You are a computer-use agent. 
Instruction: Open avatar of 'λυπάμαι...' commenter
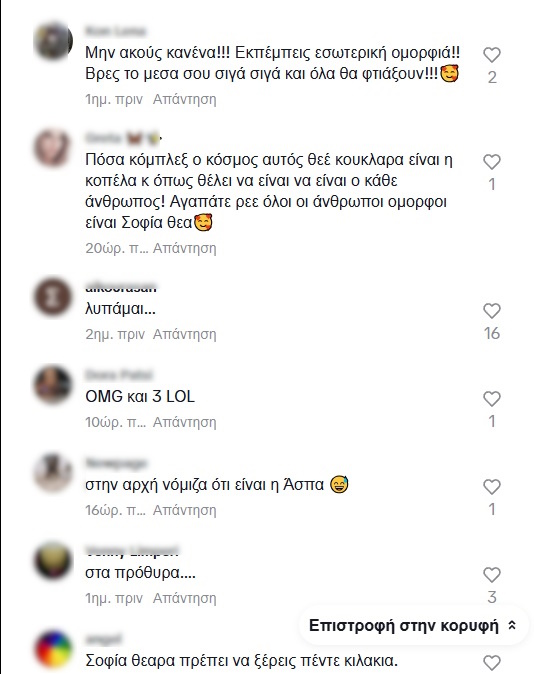53,297
